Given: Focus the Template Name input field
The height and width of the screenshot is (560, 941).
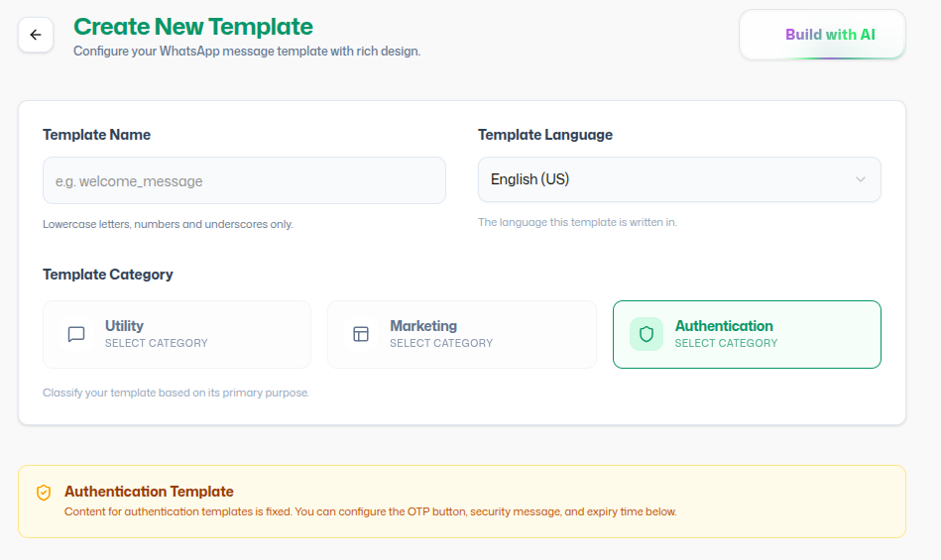Looking at the screenshot, I should point(244,180).
